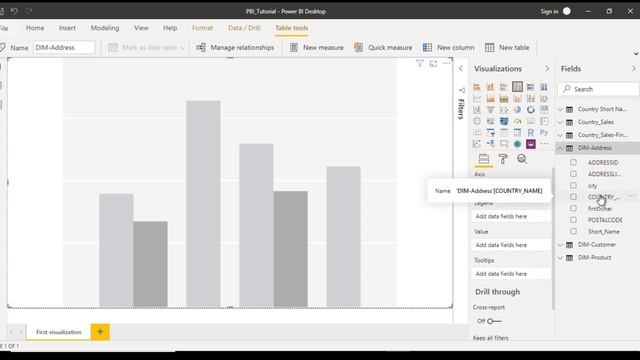Select the Stacked column chart visual

click(490, 87)
